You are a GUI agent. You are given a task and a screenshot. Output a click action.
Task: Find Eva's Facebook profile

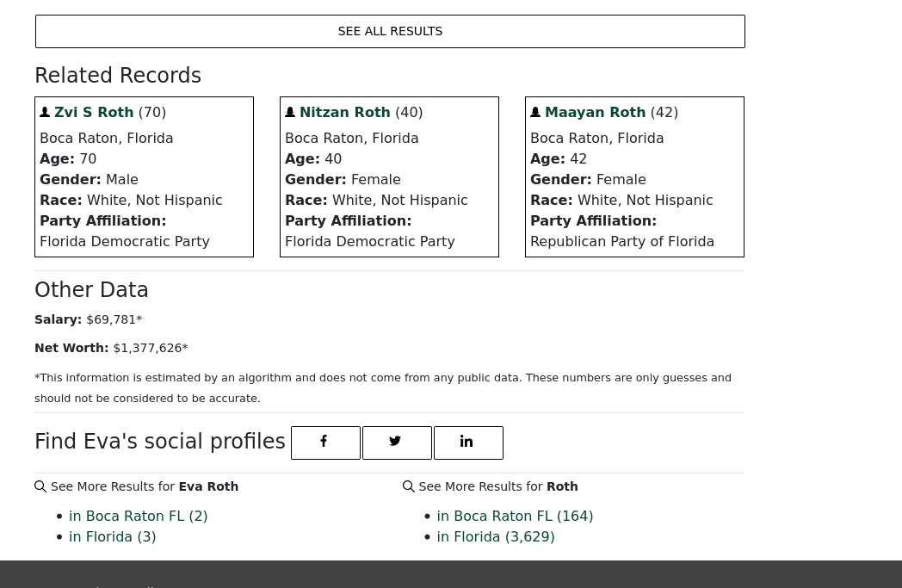pyautogui.click(x=325, y=443)
